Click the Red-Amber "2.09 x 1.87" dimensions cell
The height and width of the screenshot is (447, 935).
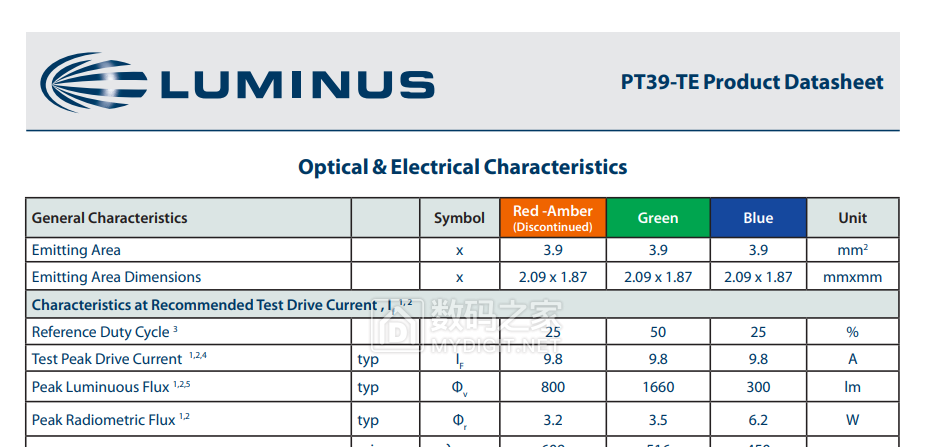[553, 277]
